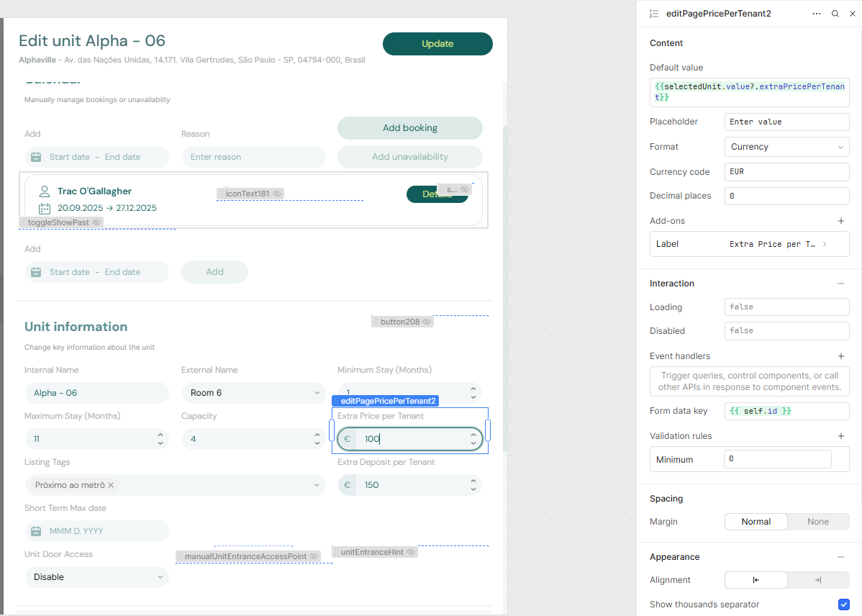Open the Format dropdown showing Currency

pos(786,146)
